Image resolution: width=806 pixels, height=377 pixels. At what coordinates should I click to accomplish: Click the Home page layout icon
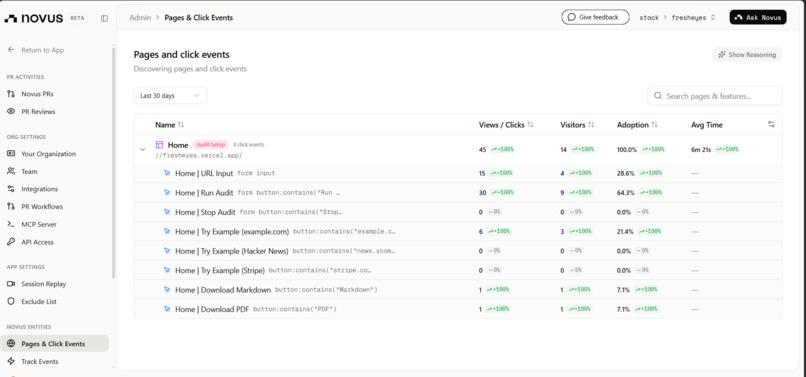(159, 145)
